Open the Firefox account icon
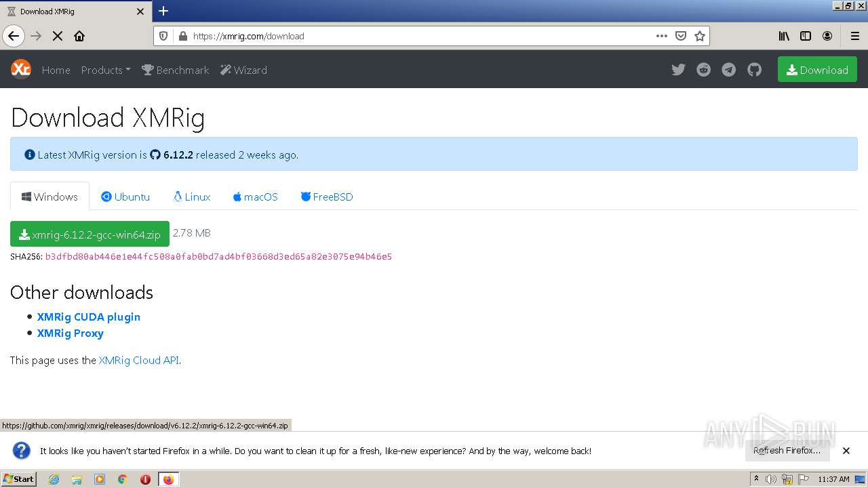This screenshot has width=868, height=488. pyautogui.click(x=827, y=36)
